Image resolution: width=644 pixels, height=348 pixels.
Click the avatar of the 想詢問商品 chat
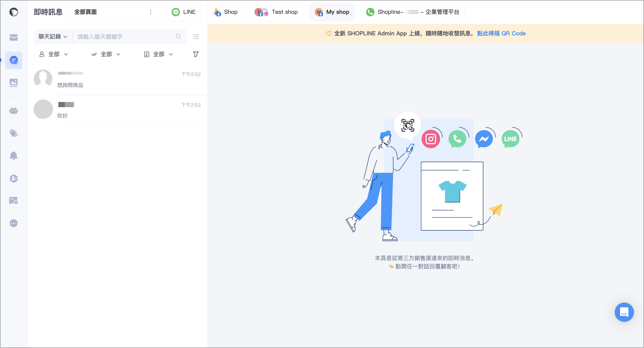[43, 78]
